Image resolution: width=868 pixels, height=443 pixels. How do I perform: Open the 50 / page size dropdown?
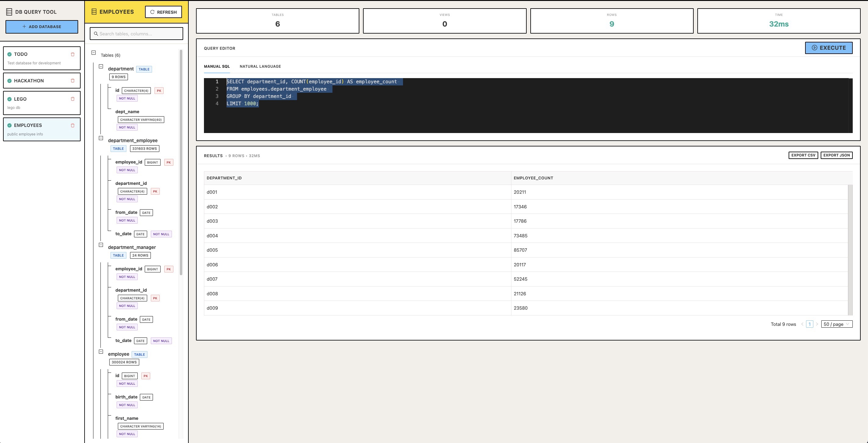click(x=836, y=324)
